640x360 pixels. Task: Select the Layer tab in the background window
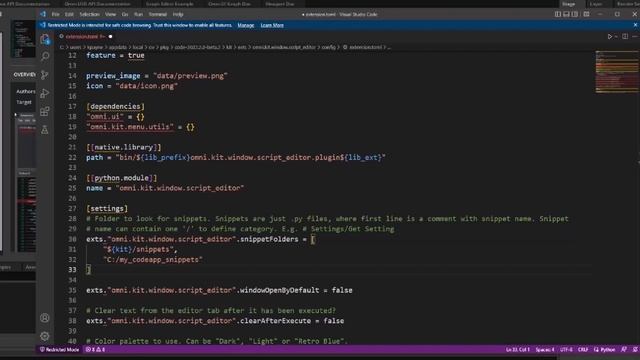[x=596, y=4]
